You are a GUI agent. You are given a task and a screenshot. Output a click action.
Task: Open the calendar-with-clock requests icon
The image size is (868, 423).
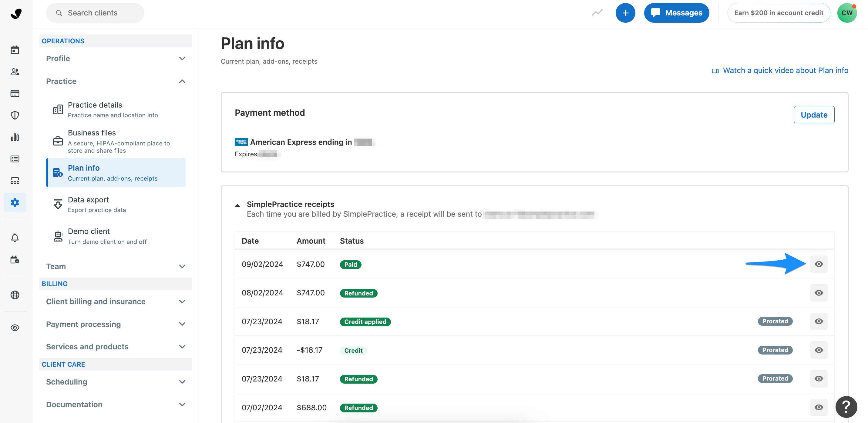15,260
